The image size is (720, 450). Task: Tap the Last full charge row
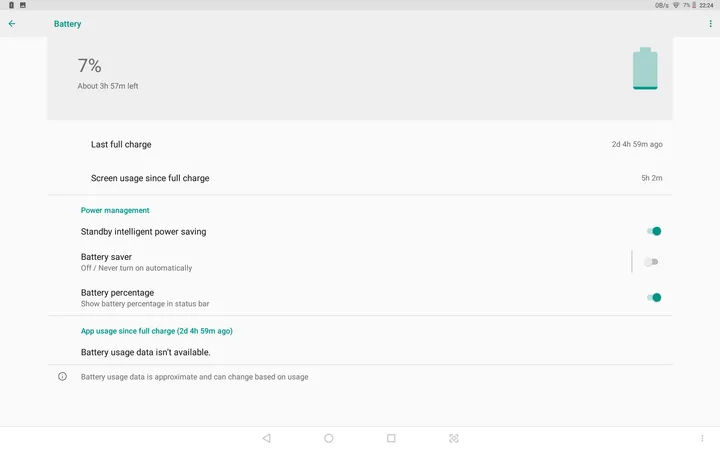tap(360, 144)
